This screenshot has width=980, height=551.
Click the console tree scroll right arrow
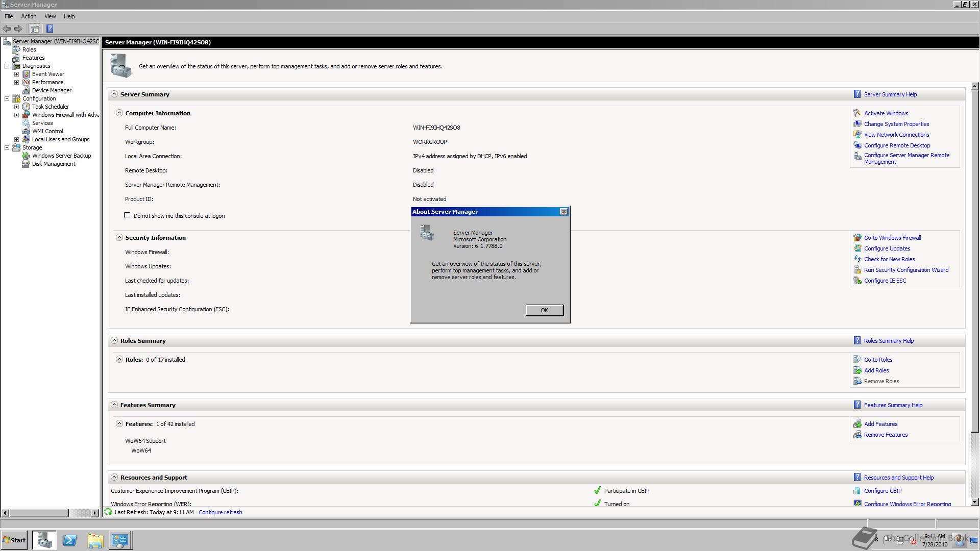click(x=95, y=513)
